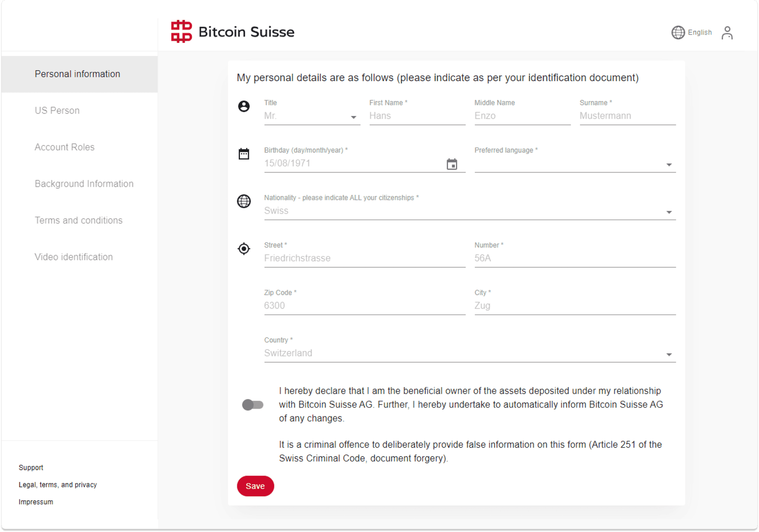Open Legal, terms, and privacy link
This screenshot has height=532, width=759.
click(x=58, y=485)
